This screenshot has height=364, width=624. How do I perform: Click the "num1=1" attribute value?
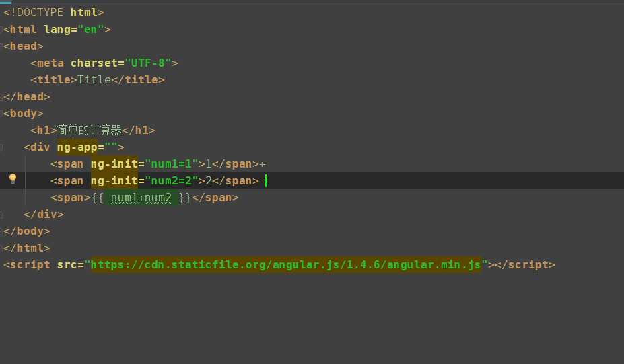(172, 164)
